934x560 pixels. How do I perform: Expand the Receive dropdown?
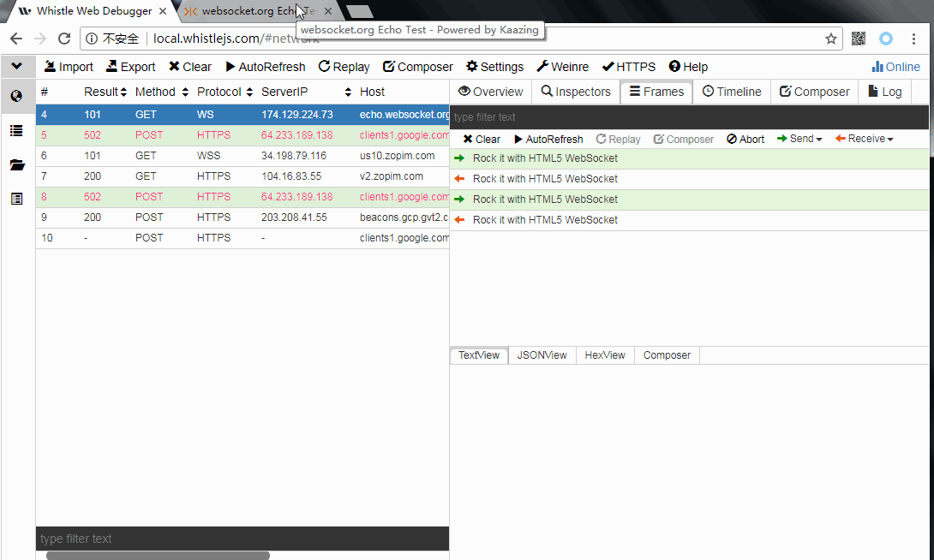pyautogui.click(x=865, y=139)
